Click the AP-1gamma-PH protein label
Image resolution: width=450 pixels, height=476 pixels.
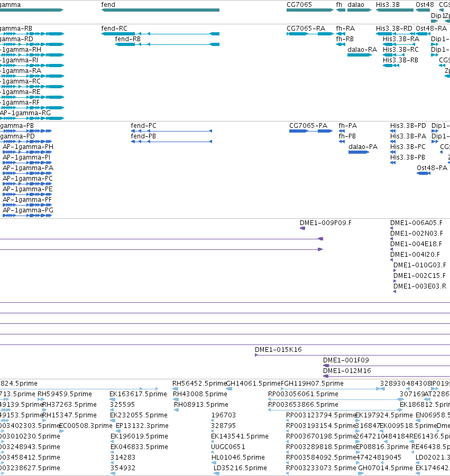click(28, 147)
